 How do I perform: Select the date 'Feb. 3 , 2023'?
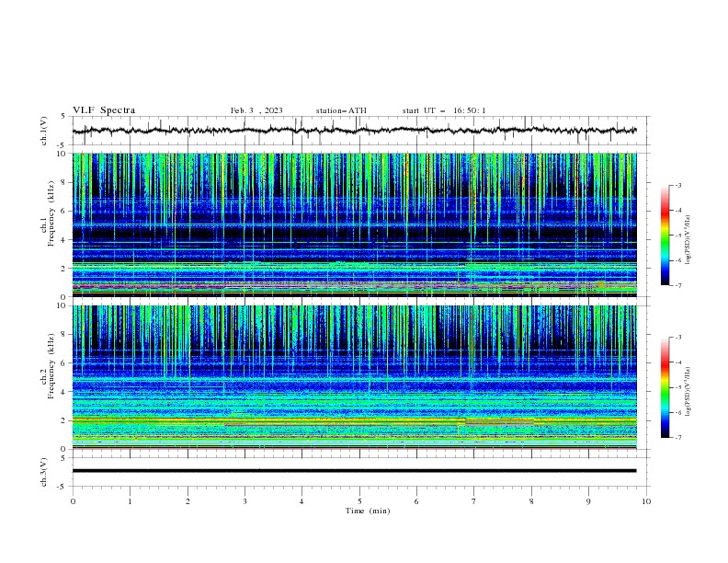click(256, 110)
